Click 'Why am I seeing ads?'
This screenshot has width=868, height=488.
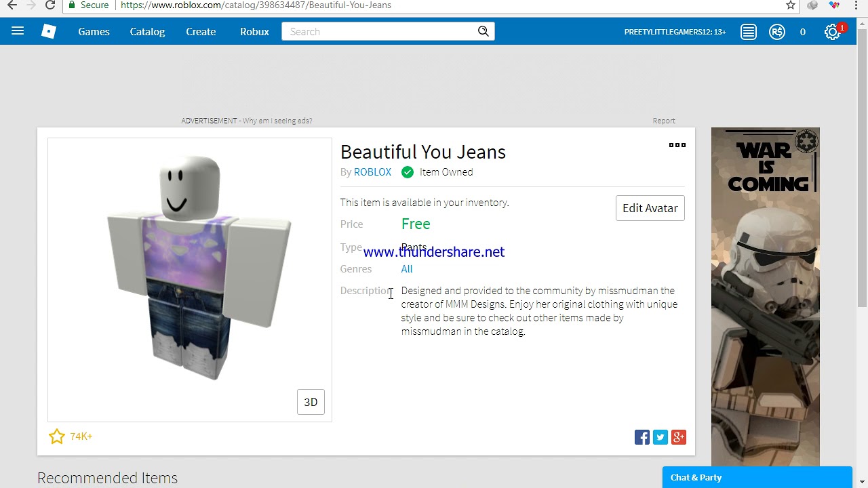click(x=277, y=121)
